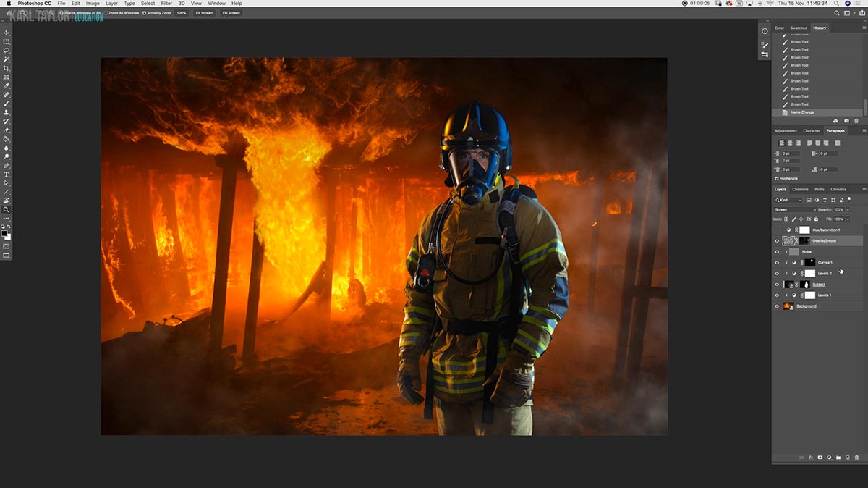Select the Pen tool
Viewport: 868px width, 488px height.
click(x=6, y=165)
